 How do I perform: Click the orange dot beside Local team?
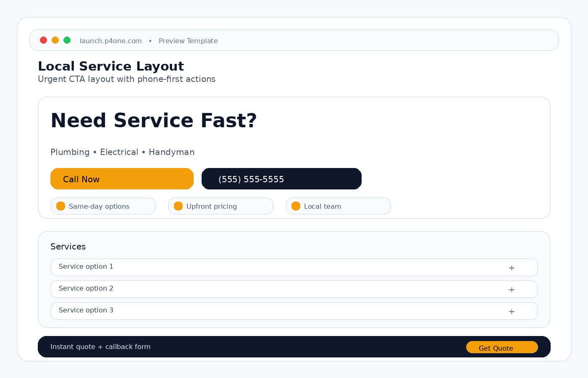pos(296,206)
